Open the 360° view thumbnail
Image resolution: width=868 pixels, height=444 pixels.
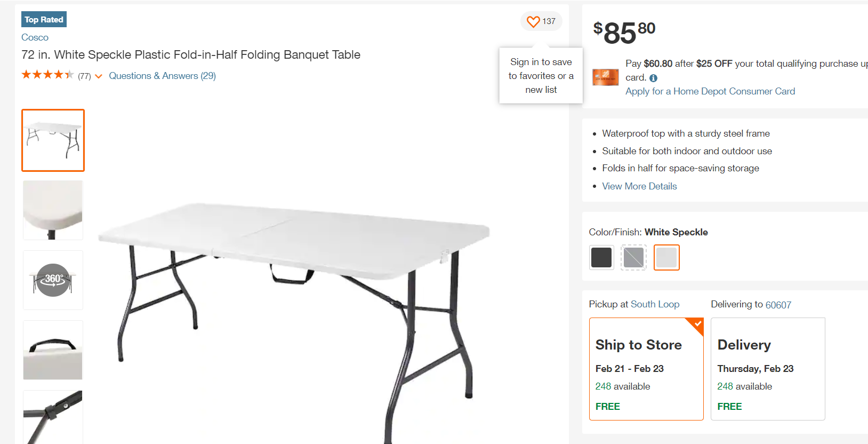tap(53, 280)
